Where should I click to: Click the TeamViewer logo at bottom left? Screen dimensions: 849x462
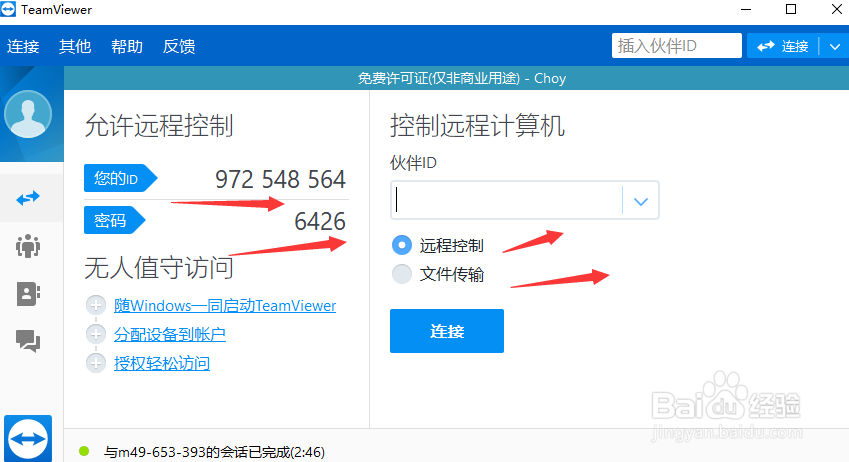pyautogui.click(x=28, y=439)
